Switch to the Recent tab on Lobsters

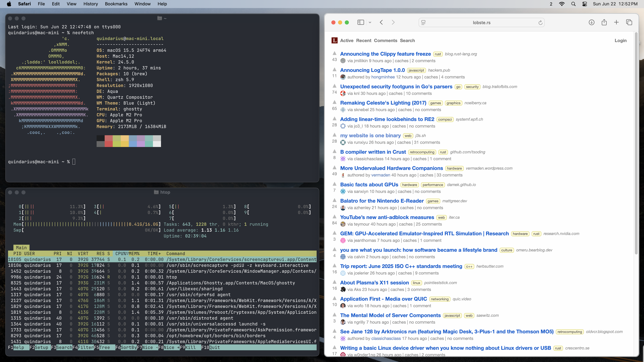tap(363, 40)
